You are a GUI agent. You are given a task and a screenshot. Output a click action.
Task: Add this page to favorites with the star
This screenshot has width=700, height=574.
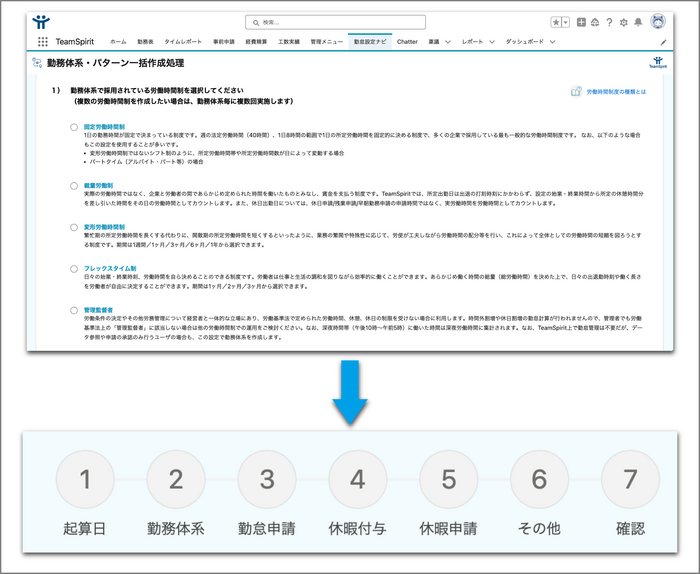(x=556, y=22)
